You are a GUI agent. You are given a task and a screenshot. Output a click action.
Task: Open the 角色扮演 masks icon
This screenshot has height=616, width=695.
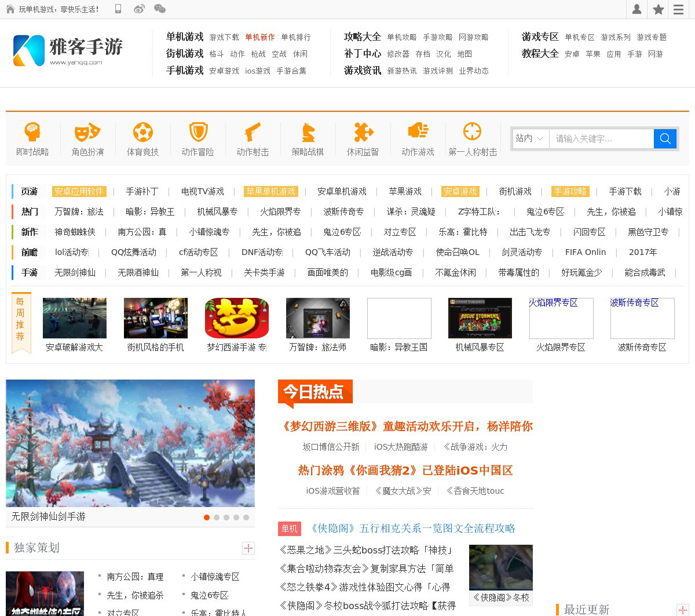(x=87, y=133)
